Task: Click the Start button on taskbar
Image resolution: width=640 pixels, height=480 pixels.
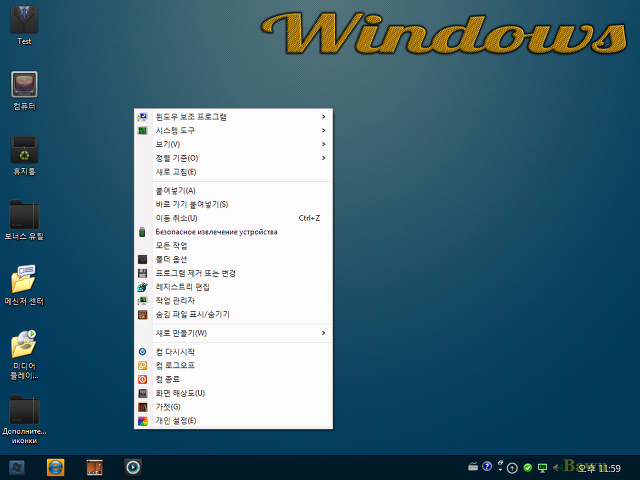Action: pyautogui.click(x=17, y=468)
